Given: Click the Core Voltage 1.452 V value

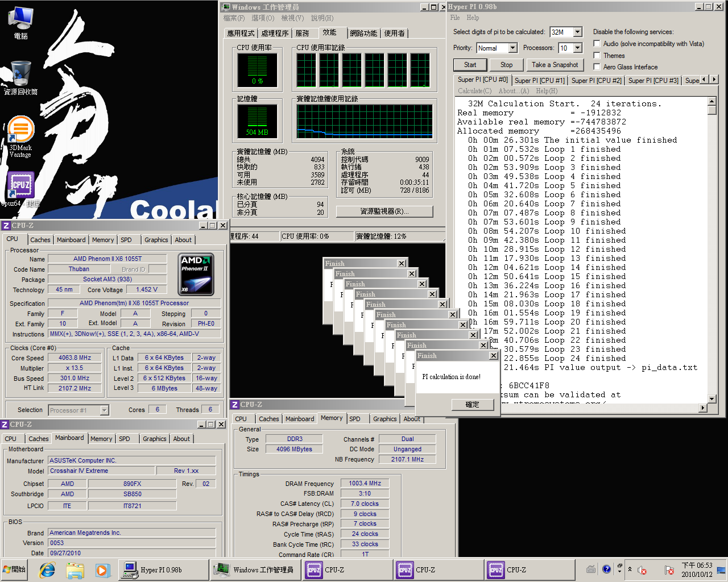Looking at the screenshot, I should point(147,289).
